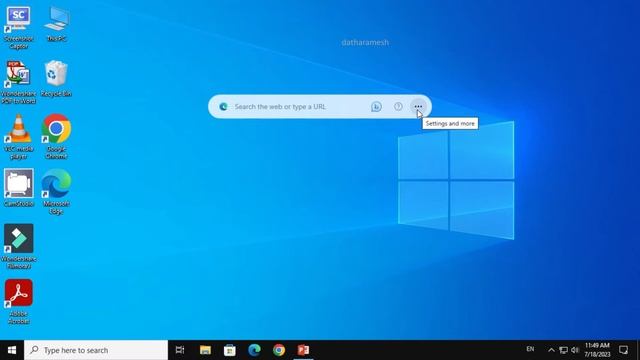
Task: Select the Adobe Acrobat desktop shortcut
Action: [18, 301]
